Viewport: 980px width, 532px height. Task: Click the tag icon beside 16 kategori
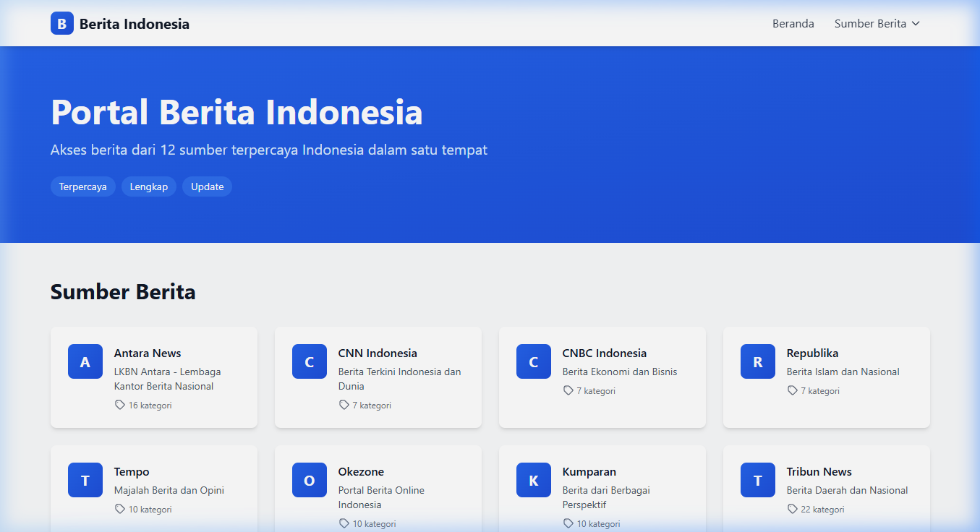(120, 405)
